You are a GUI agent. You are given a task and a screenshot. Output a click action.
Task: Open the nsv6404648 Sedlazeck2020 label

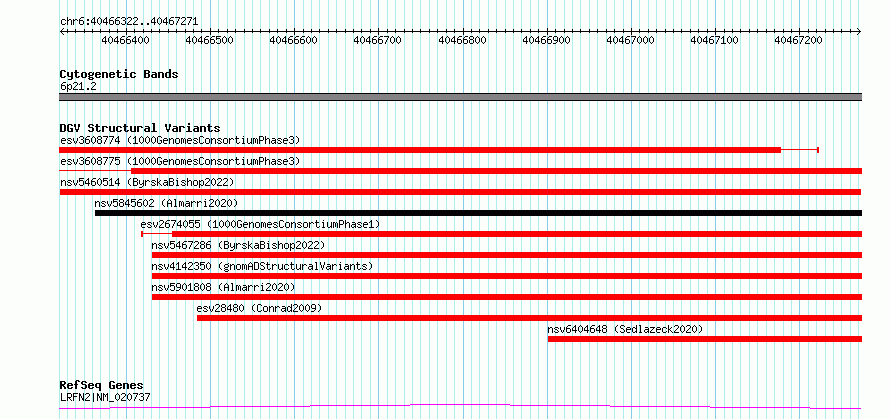tap(625, 329)
